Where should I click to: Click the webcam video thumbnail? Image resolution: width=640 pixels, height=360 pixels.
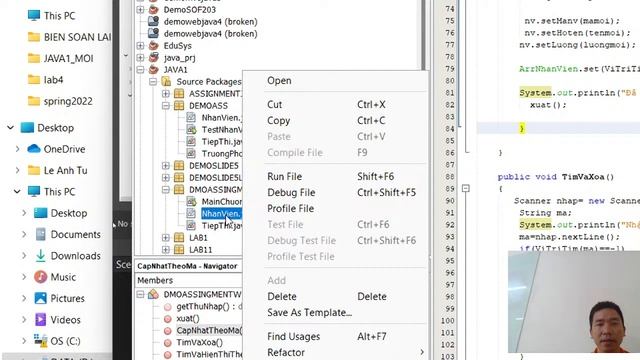[x=574, y=302]
